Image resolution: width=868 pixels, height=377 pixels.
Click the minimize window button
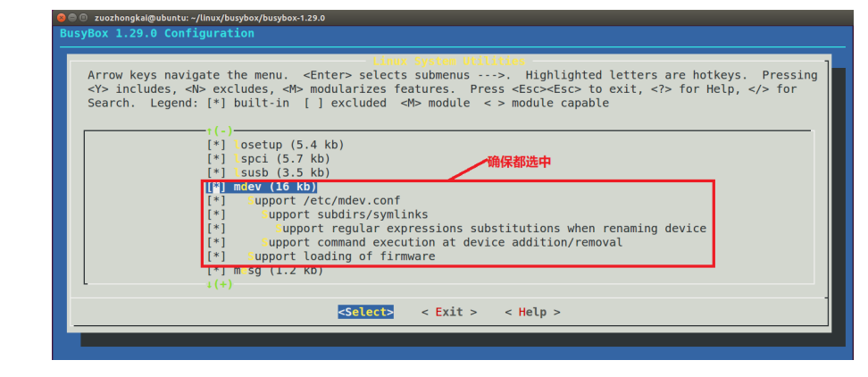(x=72, y=18)
